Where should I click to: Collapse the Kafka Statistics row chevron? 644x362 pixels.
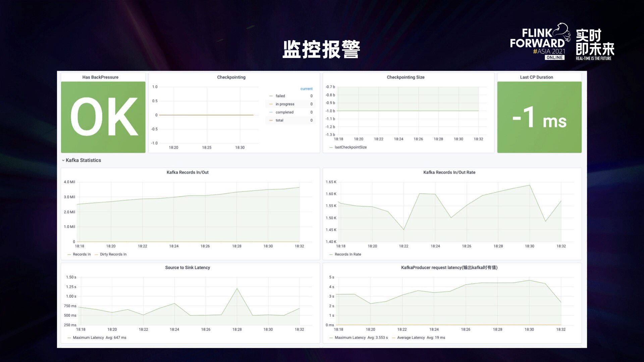click(63, 161)
